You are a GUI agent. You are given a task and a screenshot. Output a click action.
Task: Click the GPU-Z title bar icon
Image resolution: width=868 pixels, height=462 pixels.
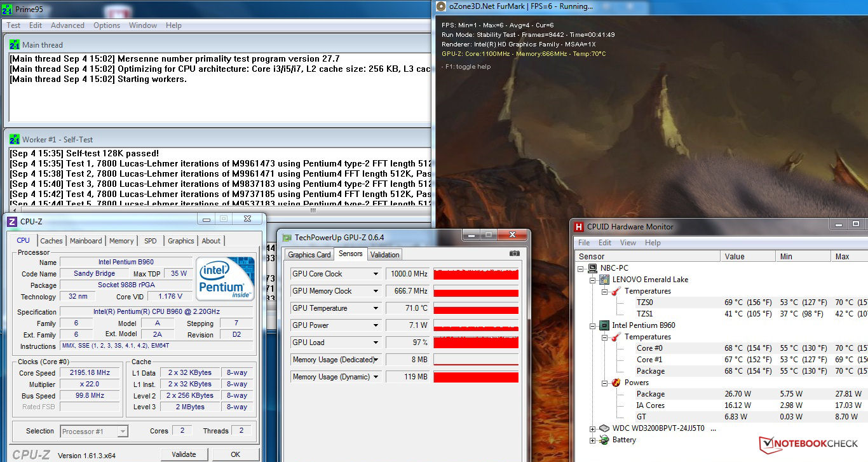(287, 238)
